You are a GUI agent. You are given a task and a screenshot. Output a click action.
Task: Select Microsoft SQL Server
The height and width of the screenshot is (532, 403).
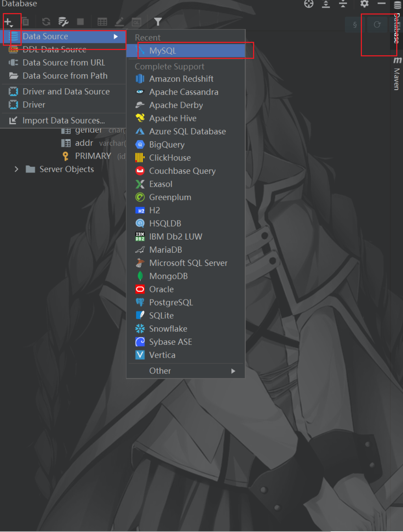[186, 263]
